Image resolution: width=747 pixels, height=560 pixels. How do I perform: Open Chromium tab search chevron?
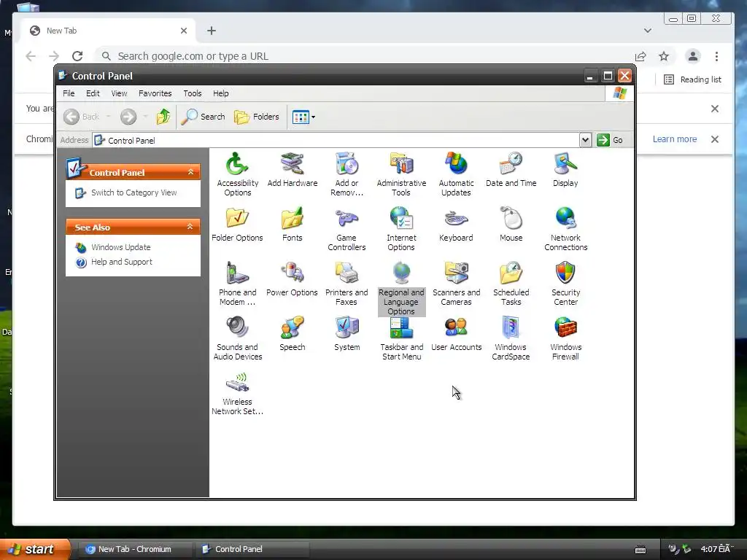pyautogui.click(x=648, y=31)
